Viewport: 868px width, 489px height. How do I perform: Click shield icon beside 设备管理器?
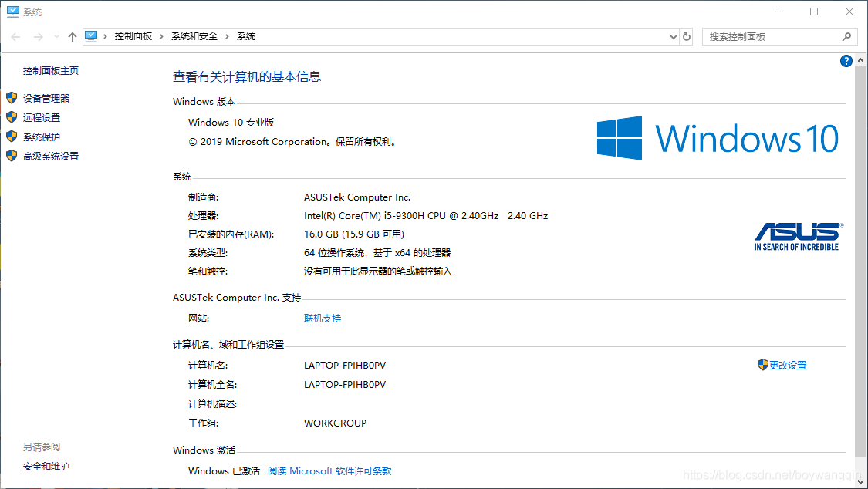click(x=12, y=98)
